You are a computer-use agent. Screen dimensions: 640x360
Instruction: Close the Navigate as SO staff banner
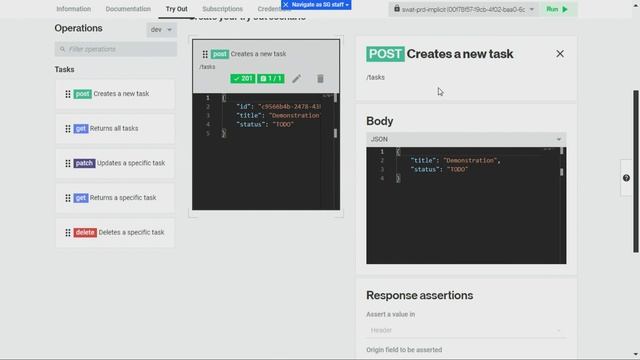[x=286, y=4]
